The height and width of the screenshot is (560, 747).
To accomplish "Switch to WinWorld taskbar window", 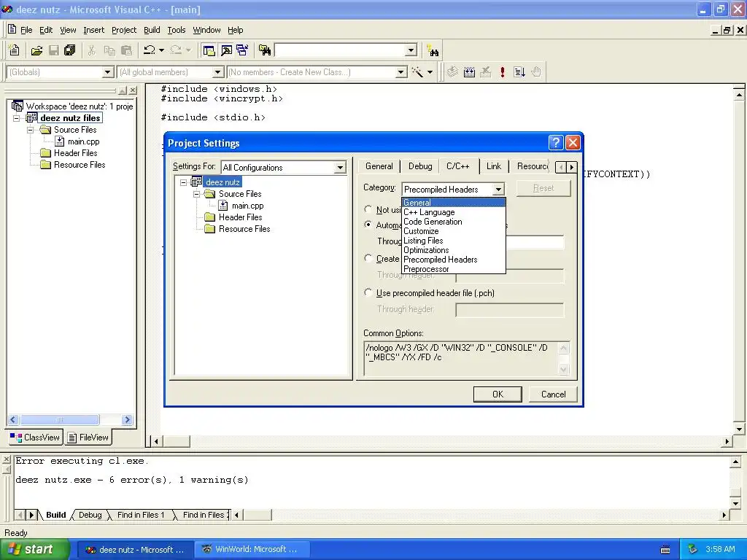I will [x=252, y=550].
